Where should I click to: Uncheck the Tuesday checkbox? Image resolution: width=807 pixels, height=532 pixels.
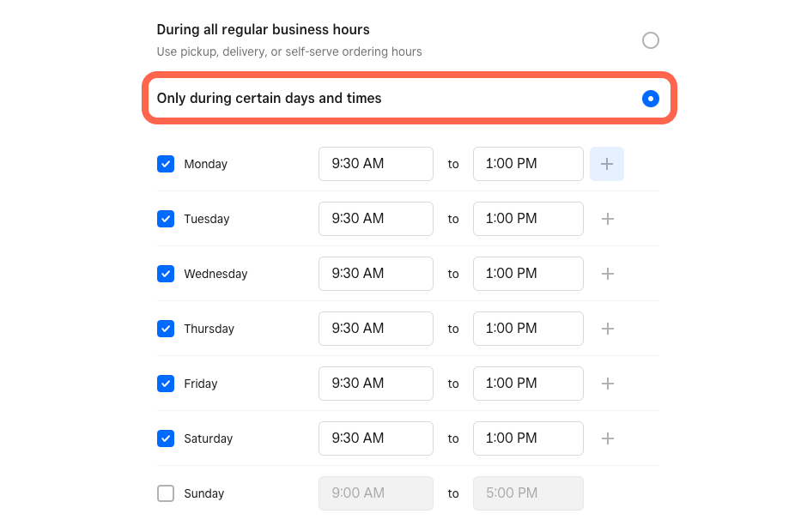coord(166,219)
